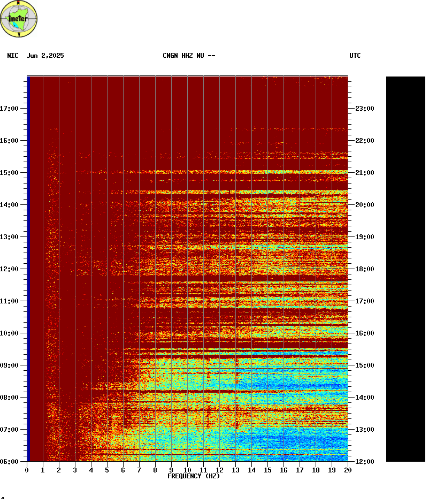This screenshot has height=504, width=429.
Task: Click UTC time tick '21:00'
Action: (365, 173)
